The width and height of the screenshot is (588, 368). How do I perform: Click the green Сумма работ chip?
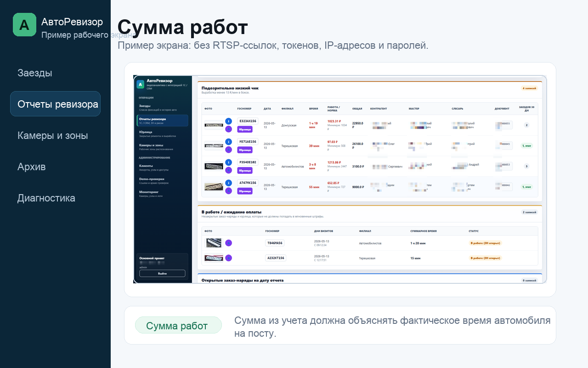tap(178, 325)
